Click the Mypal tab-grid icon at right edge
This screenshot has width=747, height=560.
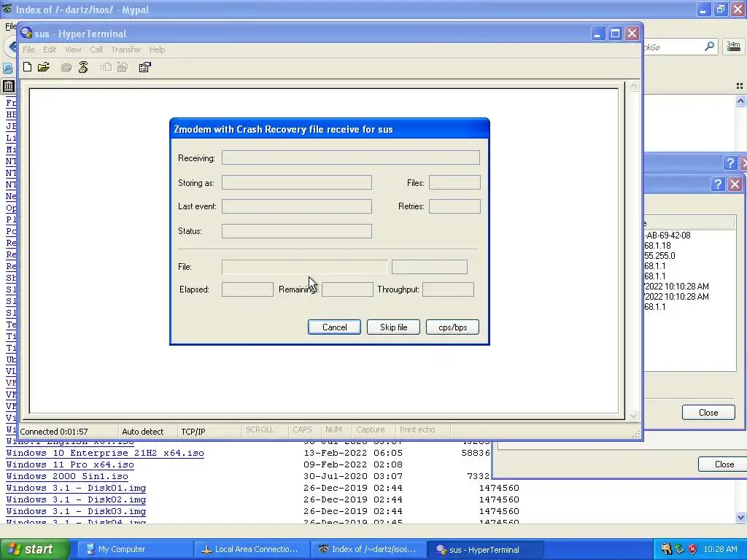(x=740, y=86)
